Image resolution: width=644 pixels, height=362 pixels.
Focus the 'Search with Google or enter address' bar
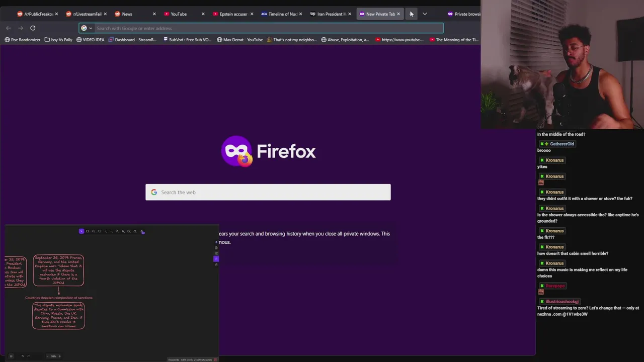[261, 28]
